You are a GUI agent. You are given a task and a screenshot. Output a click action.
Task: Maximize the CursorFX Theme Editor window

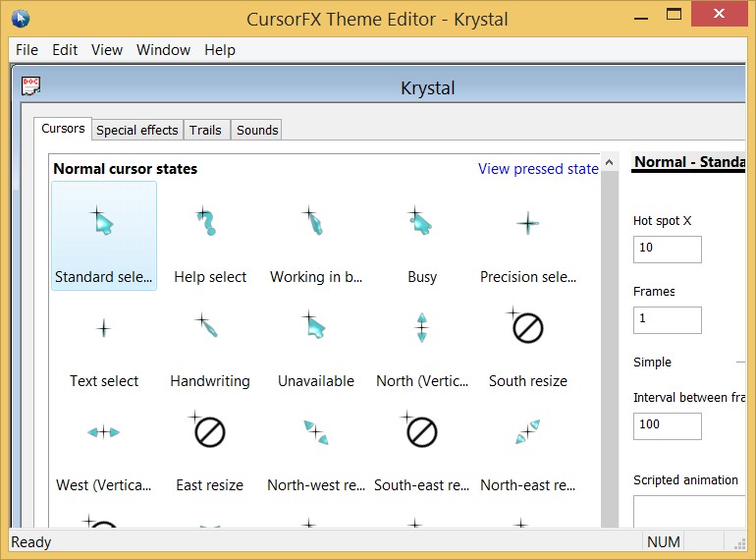tap(674, 14)
